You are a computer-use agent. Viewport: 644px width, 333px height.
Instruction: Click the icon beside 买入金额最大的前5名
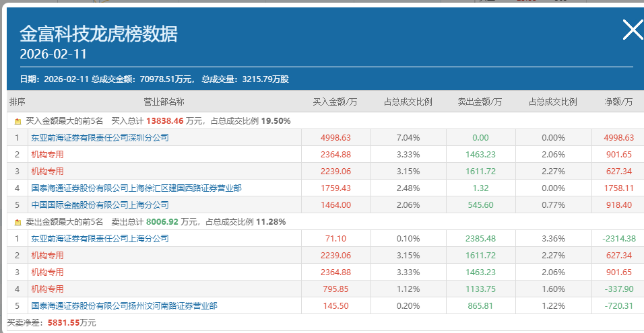[x=18, y=121]
